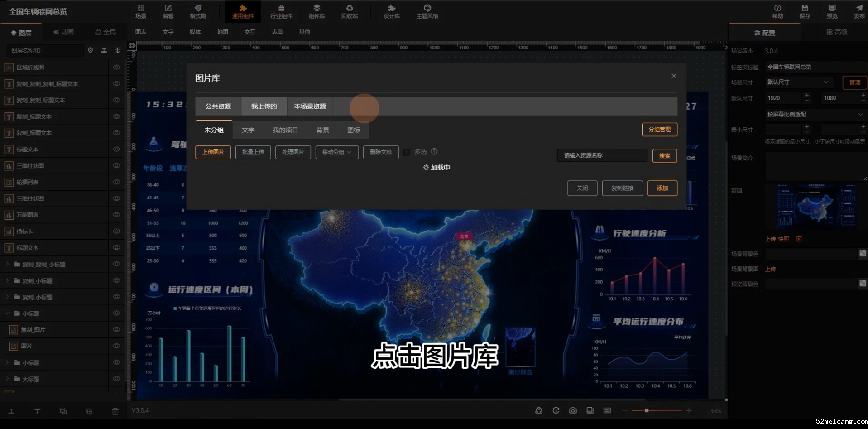
Task: Click the 发布 publish icon
Action: 859,11
